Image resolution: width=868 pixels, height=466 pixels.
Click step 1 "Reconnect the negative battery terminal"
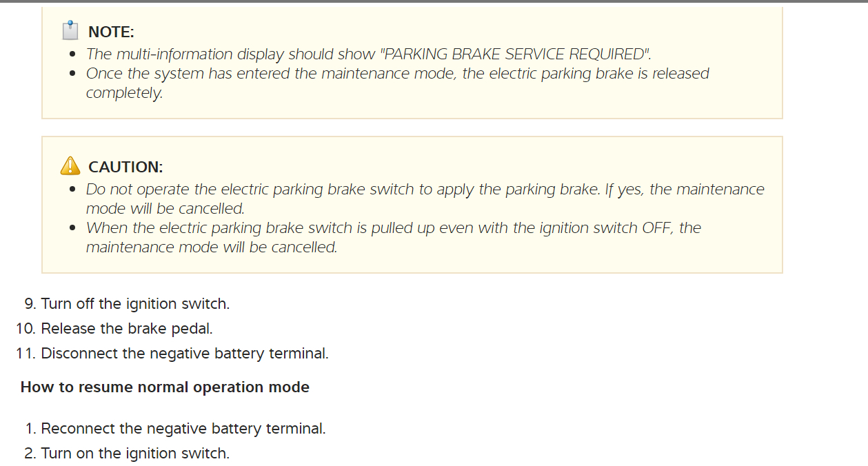pyautogui.click(x=183, y=428)
